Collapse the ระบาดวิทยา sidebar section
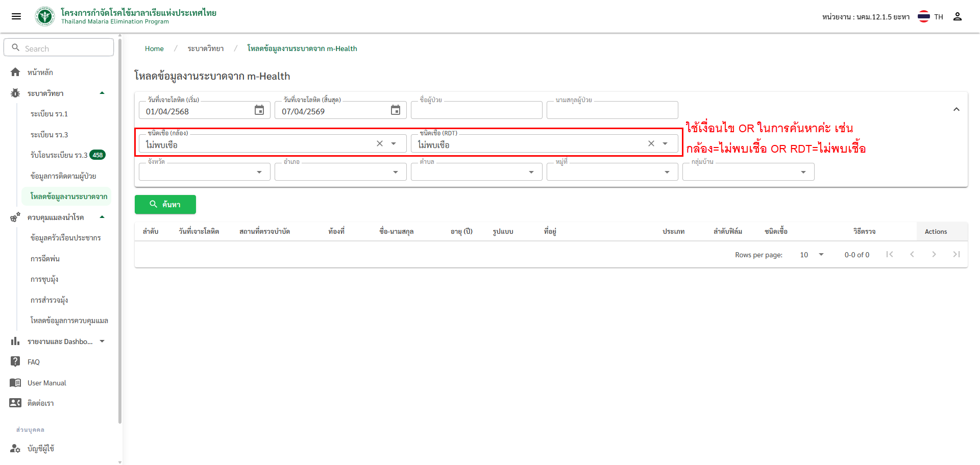Screen dimensions: 980x465 tap(102, 93)
